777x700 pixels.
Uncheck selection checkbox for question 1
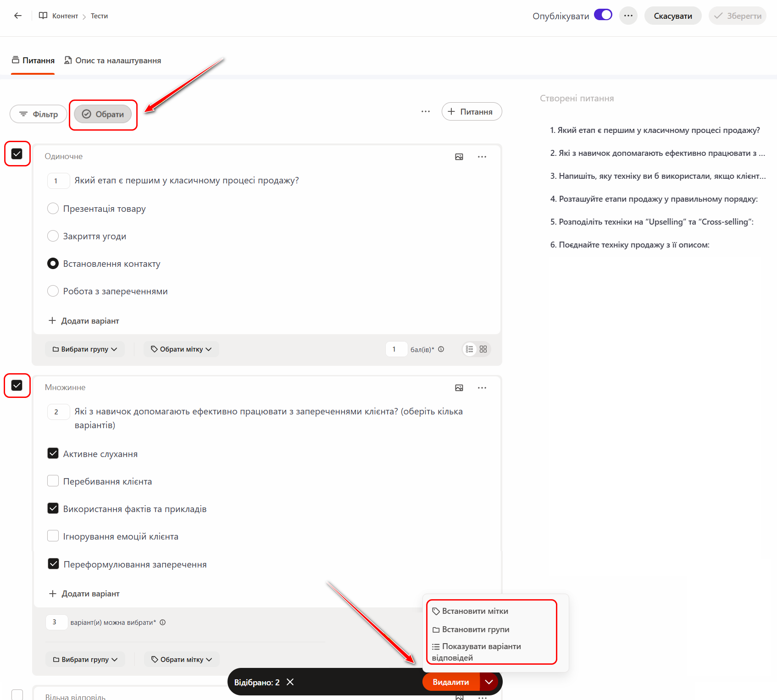tap(17, 154)
